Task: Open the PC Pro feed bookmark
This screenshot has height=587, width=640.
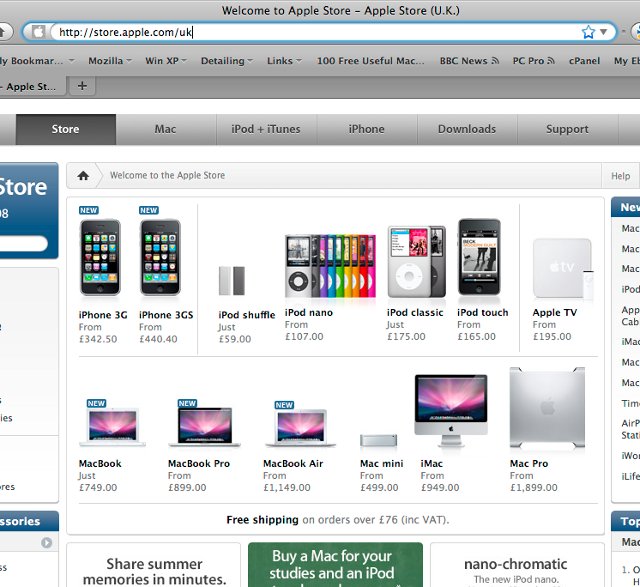Action: pos(533,61)
